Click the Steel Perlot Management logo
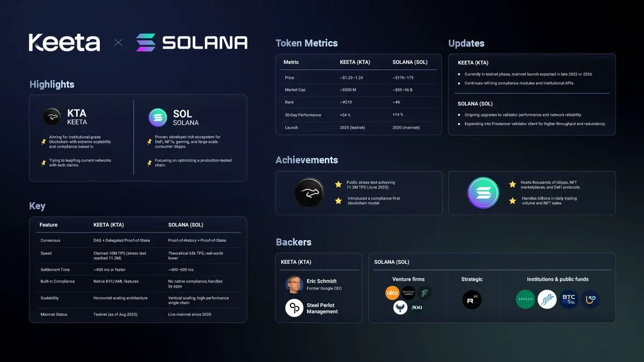 pyautogui.click(x=294, y=308)
